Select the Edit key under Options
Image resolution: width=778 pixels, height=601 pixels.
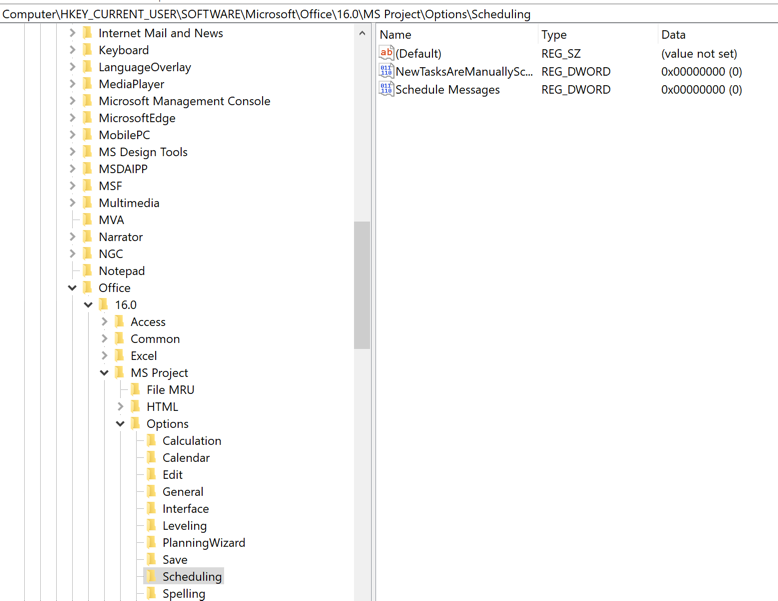173,474
